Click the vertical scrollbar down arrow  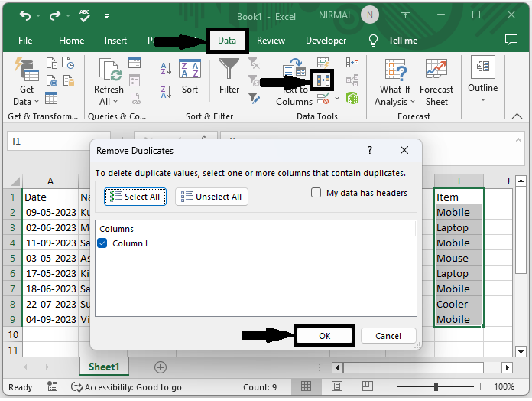521,351
